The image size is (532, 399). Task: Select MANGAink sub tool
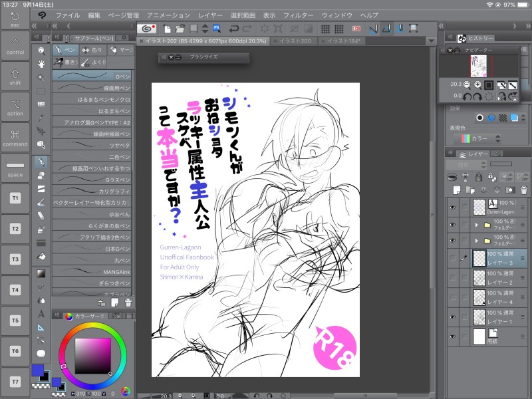point(92,271)
